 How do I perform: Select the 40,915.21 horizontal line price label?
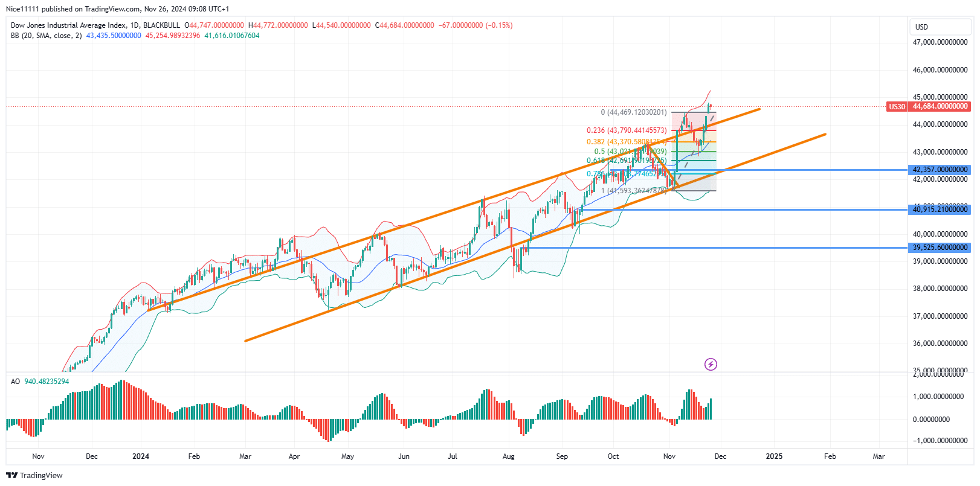coord(940,209)
